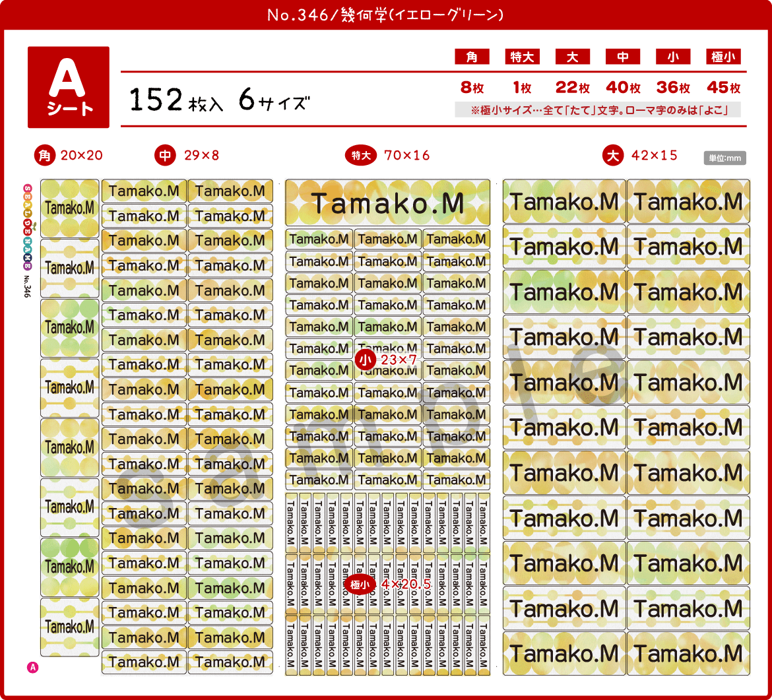Click the 45枚 count

point(723,88)
